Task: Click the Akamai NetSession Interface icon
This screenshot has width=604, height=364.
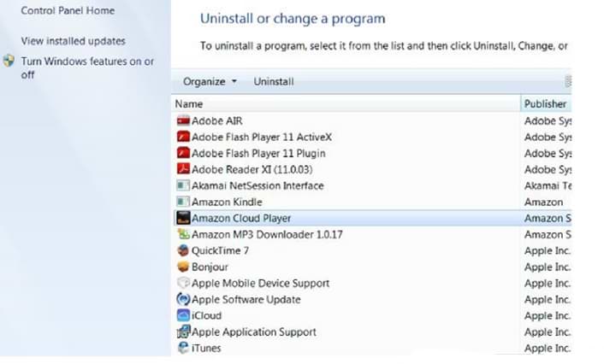Action: coord(183,185)
